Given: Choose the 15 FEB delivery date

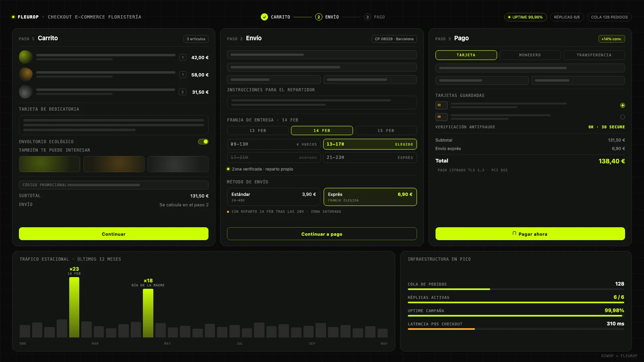Looking at the screenshot, I should click(386, 131).
